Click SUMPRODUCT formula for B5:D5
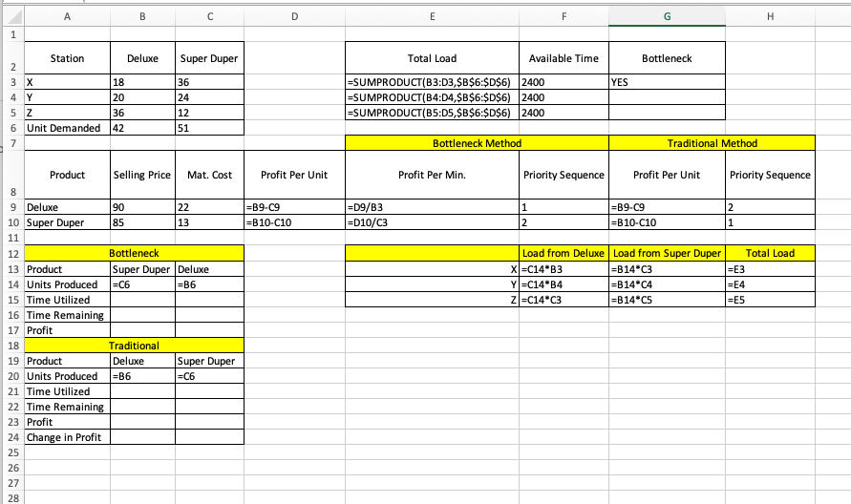 432,113
